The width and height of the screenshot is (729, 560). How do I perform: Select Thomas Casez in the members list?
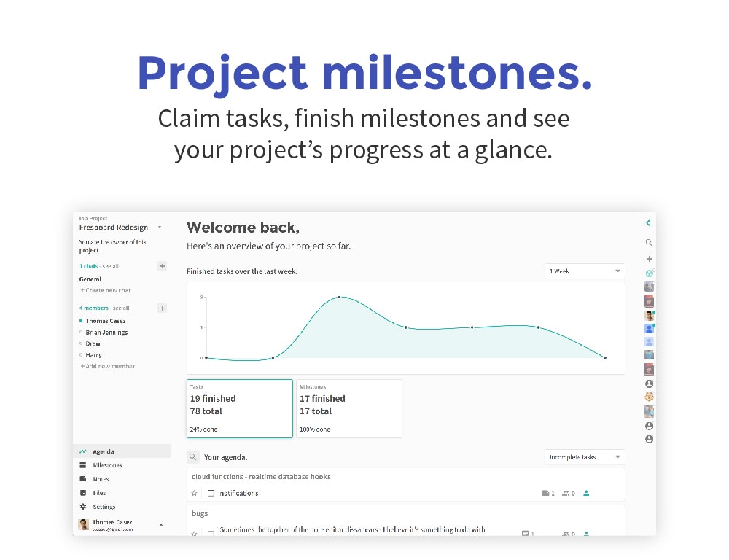(106, 321)
